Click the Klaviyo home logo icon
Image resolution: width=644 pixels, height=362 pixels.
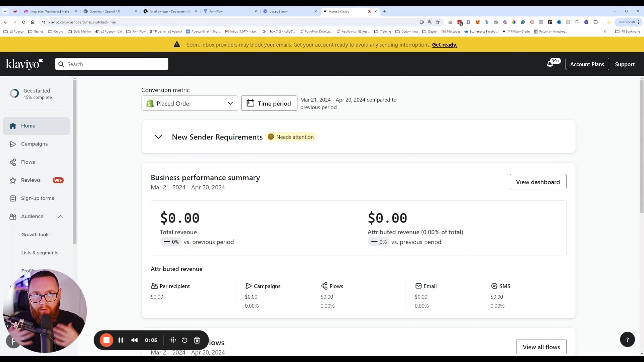coord(25,64)
